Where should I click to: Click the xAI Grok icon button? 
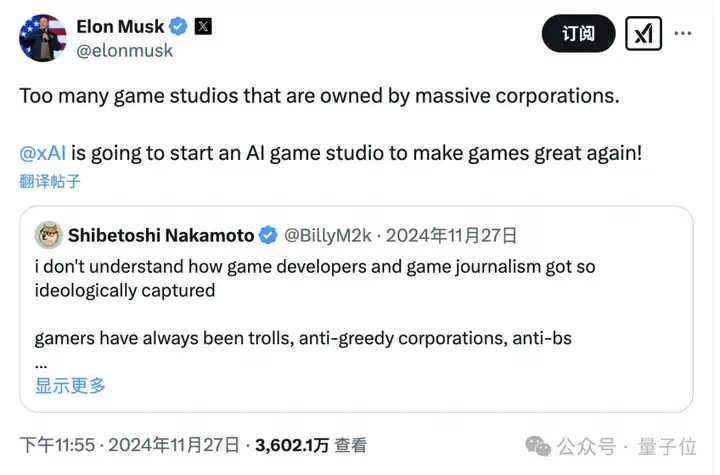(643, 34)
